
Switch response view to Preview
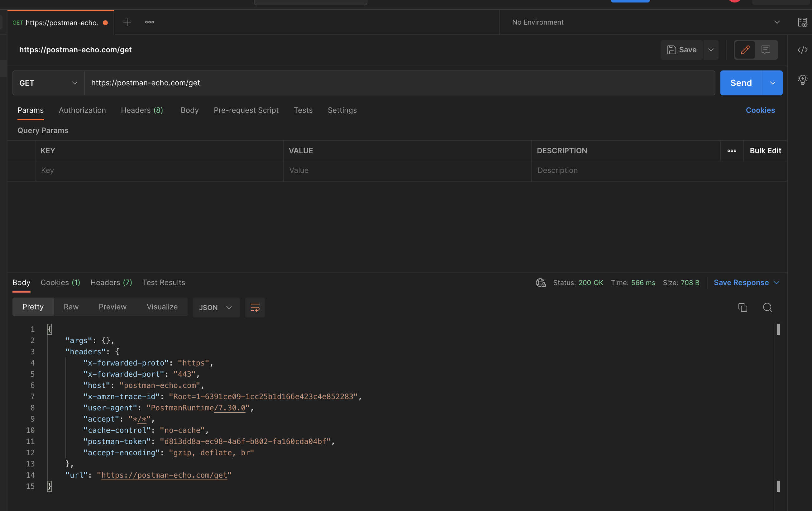tap(112, 307)
